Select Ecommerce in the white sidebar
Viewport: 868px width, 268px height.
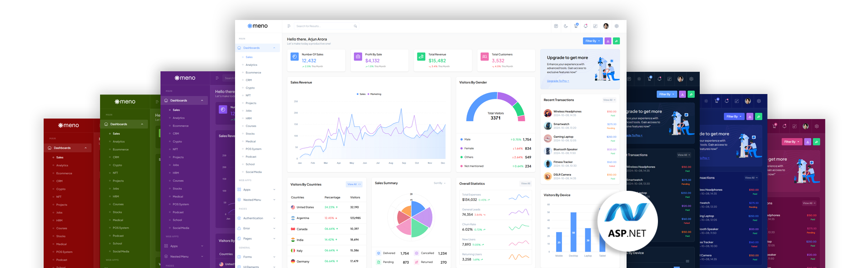[253, 73]
